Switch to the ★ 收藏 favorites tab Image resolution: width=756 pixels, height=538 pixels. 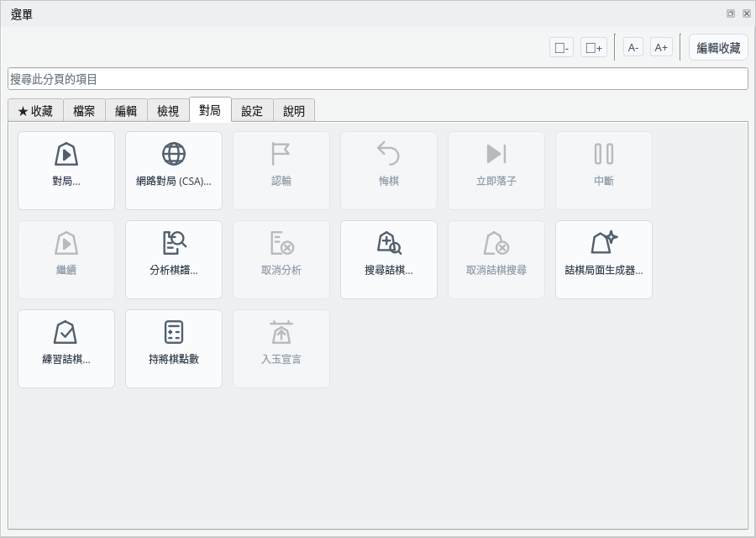(35, 110)
